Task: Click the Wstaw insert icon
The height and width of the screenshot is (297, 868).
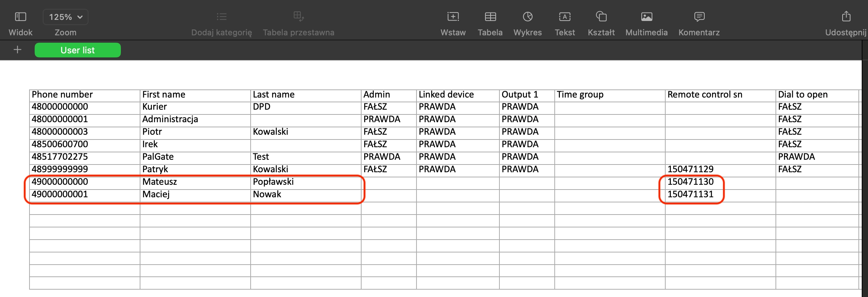Action: 453,17
